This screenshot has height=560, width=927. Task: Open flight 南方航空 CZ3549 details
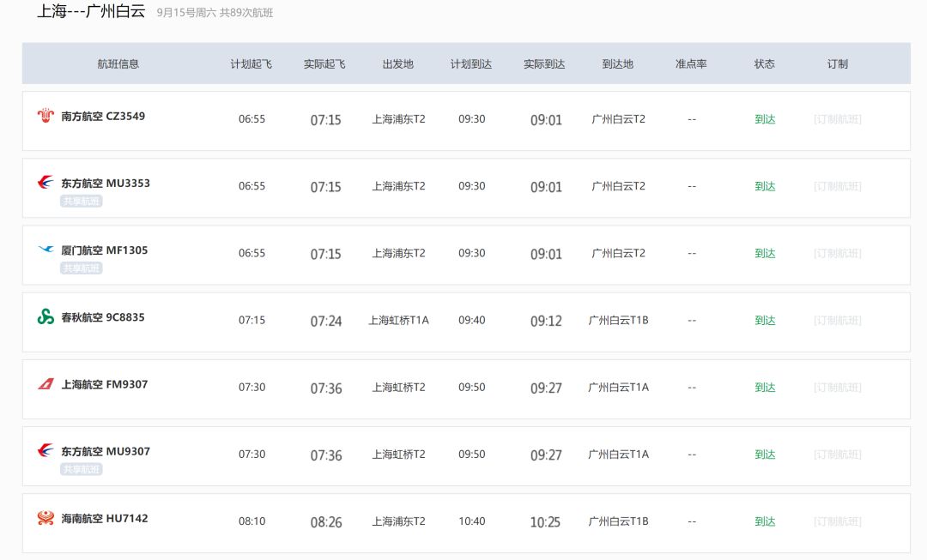(103, 117)
